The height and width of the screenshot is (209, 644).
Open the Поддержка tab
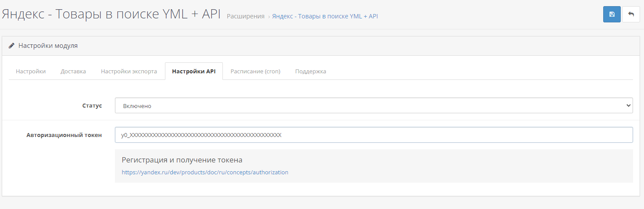point(311,71)
